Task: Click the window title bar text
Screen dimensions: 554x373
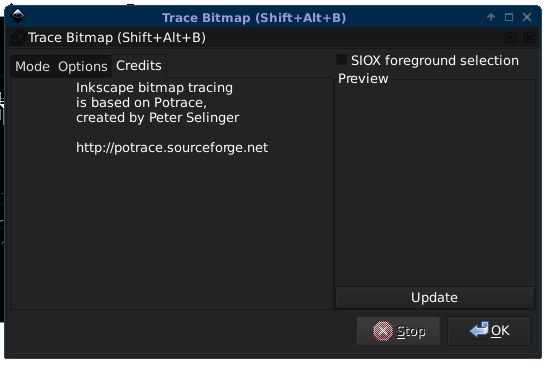Action: [254, 18]
